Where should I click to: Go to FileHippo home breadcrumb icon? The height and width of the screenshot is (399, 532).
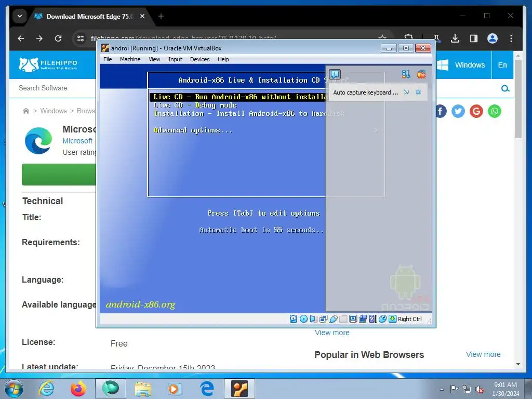[26, 111]
